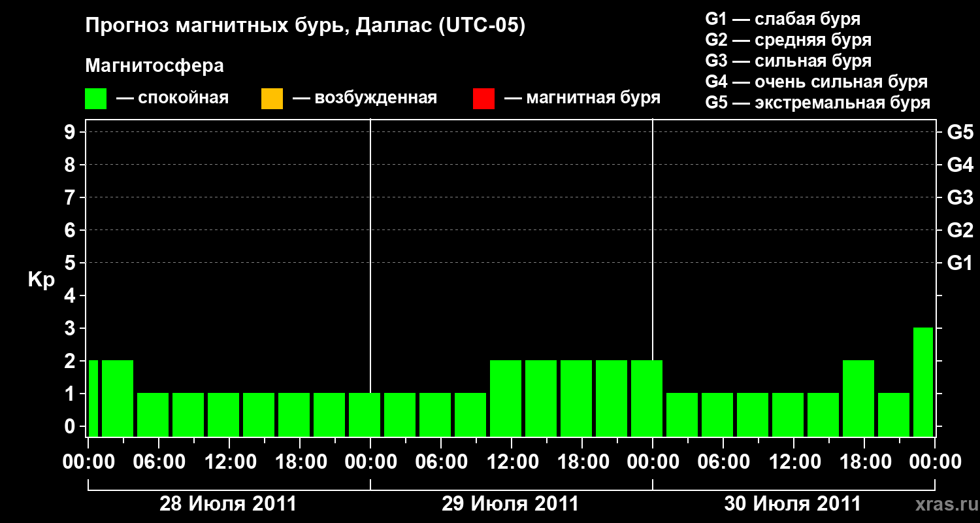The height and width of the screenshot is (523, 980).
Task: Click the 'G2 — средняя буря' legend line
Action: (x=788, y=40)
